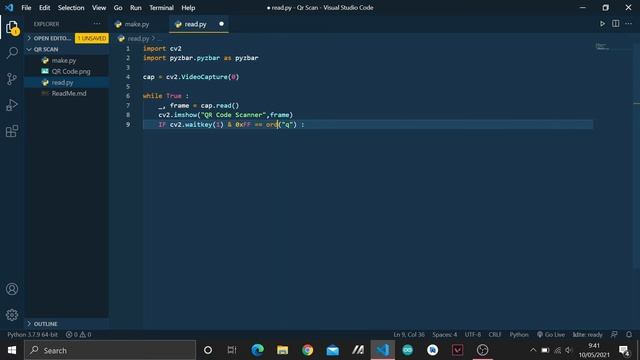Click the editor minimap preview
The width and height of the screenshot is (640, 360).
pos(602,47)
